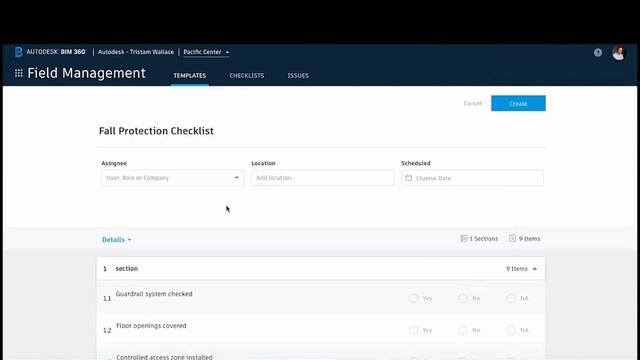Image resolution: width=640 pixels, height=360 pixels.
Task: Click the Fall Protection Checklist title
Action: click(x=156, y=131)
